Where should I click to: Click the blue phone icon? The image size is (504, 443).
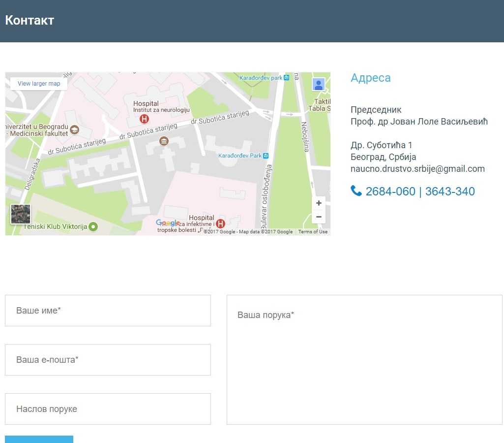356,191
